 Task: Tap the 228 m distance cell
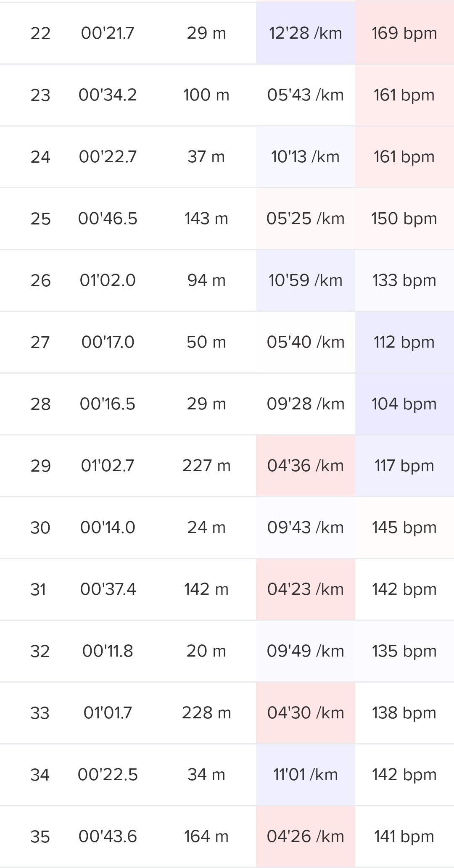pos(206,713)
